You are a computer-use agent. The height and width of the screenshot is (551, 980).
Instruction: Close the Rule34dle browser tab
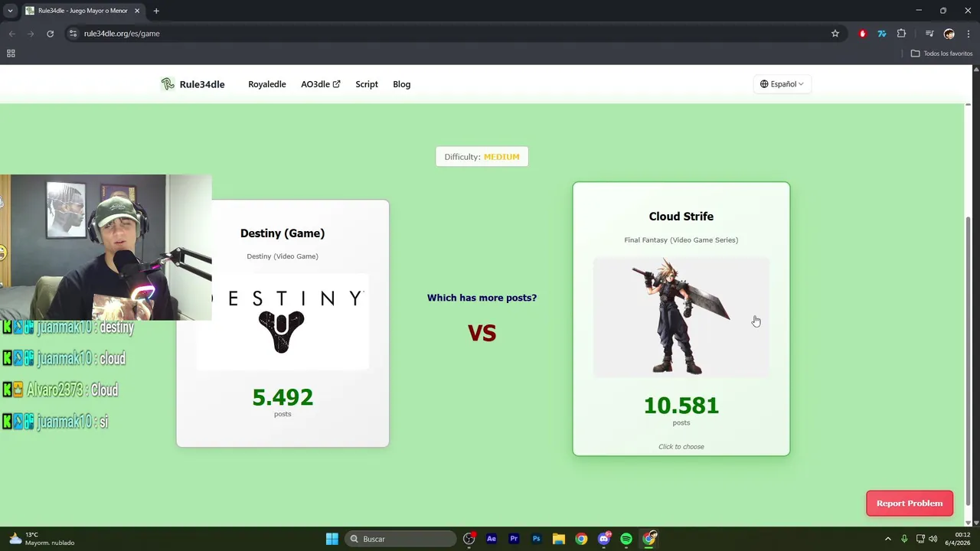pos(136,11)
